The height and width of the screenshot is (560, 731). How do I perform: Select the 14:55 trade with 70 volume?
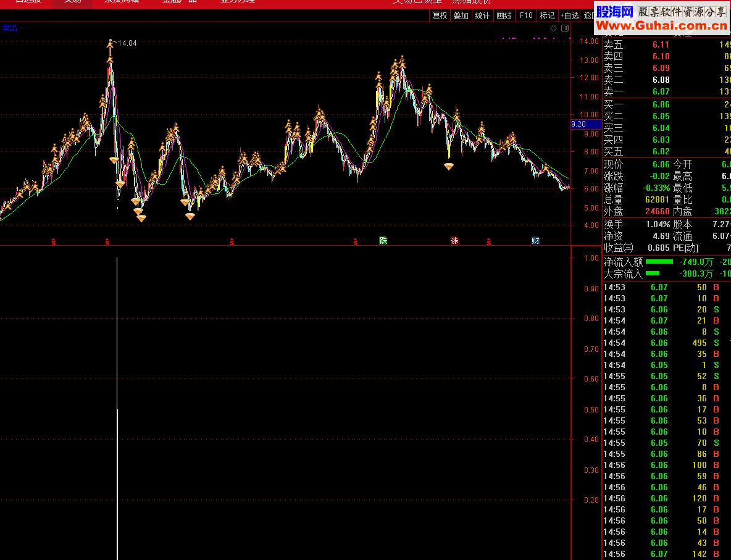[x=667, y=443]
